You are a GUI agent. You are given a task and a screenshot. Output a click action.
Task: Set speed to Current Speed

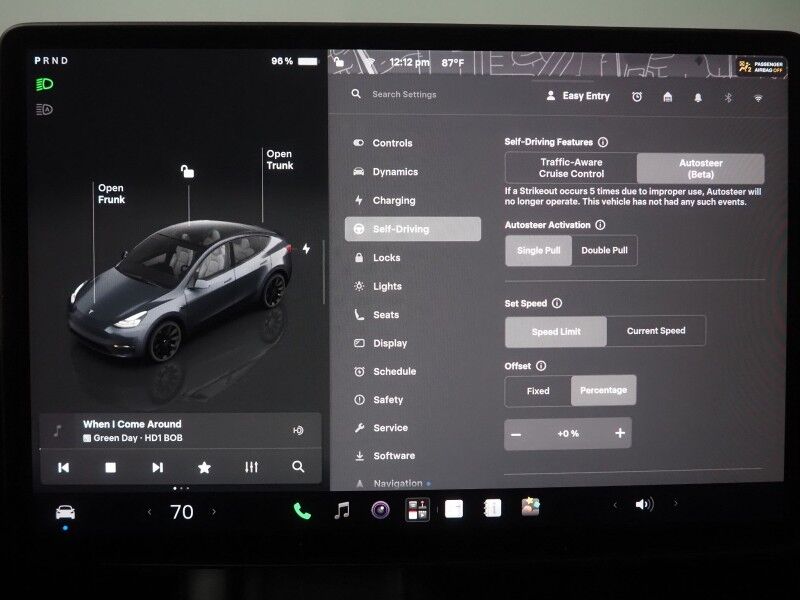[656, 331]
